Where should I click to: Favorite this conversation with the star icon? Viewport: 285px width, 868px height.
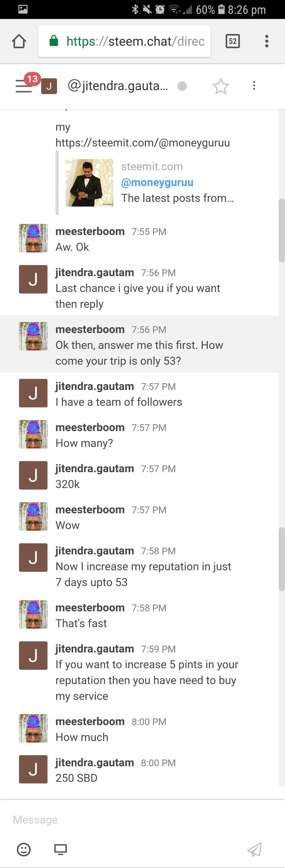coord(221,86)
